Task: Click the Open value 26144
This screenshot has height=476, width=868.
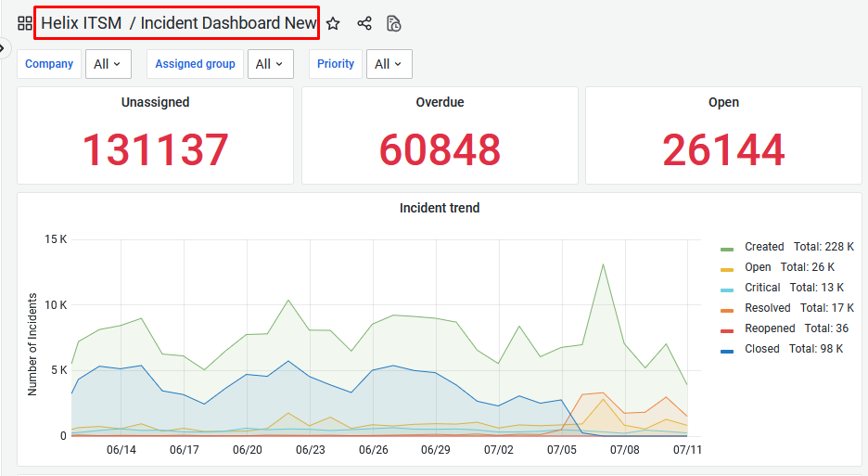Action: (723, 149)
